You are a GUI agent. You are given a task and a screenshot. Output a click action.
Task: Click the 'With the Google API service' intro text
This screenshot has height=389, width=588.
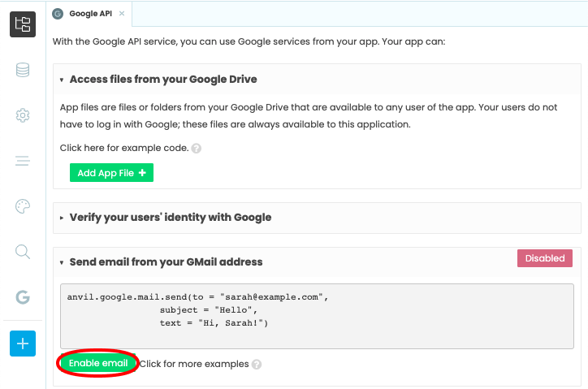(249, 41)
